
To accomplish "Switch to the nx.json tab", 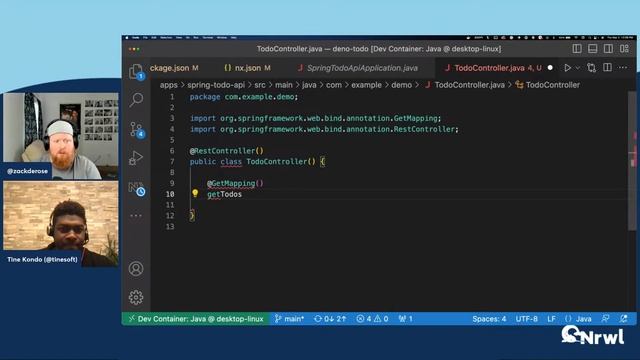I will tap(247, 68).
